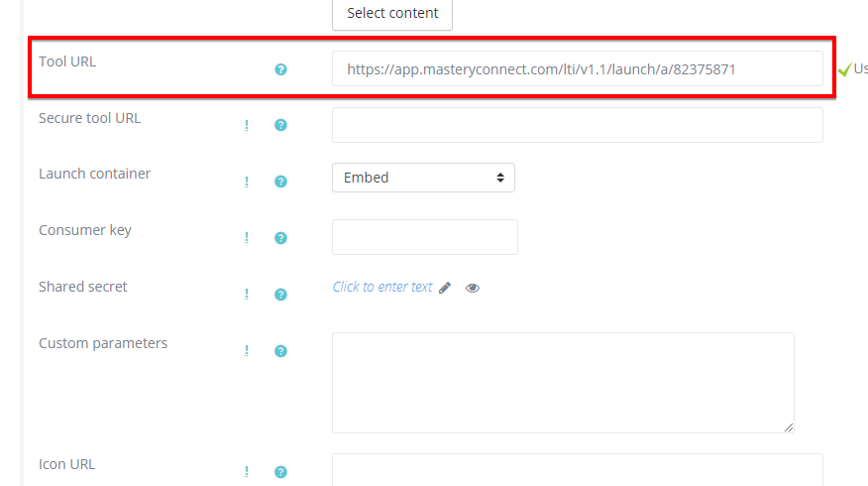Open help for Tool URL
The width and height of the screenshot is (868, 486).
pos(280,69)
